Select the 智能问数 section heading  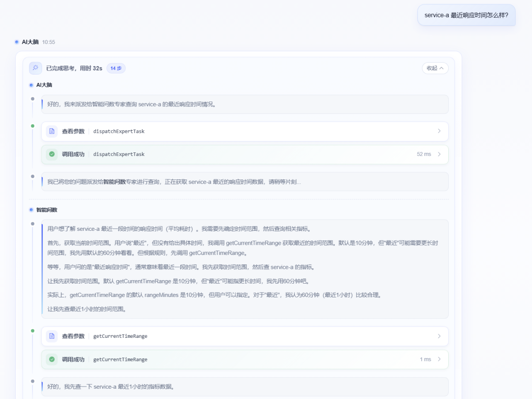click(47, 210)
